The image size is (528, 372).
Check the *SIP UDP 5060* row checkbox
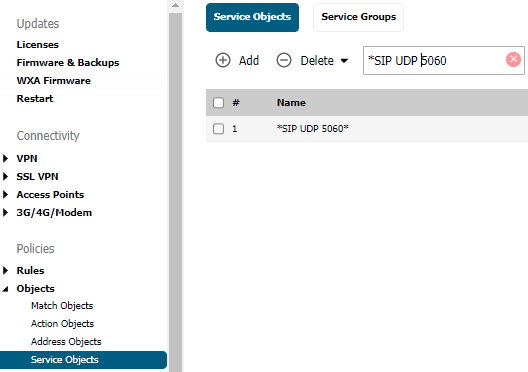[x=218, y=129]
